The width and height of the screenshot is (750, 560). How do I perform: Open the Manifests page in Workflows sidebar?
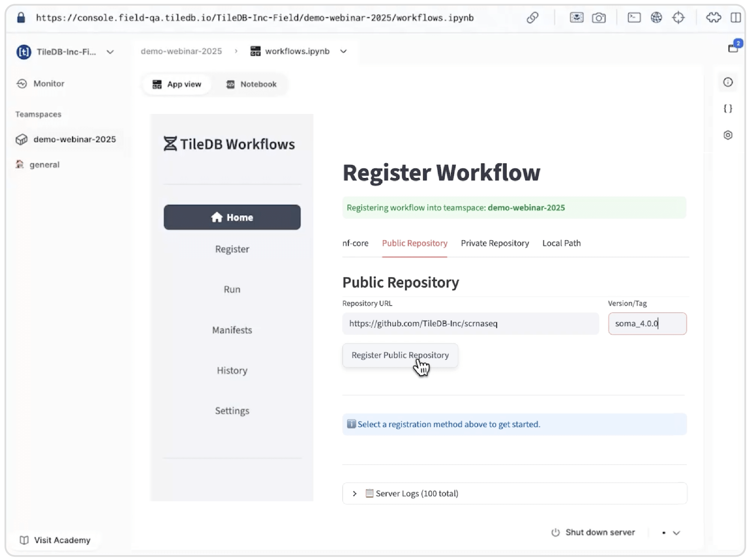232,330
